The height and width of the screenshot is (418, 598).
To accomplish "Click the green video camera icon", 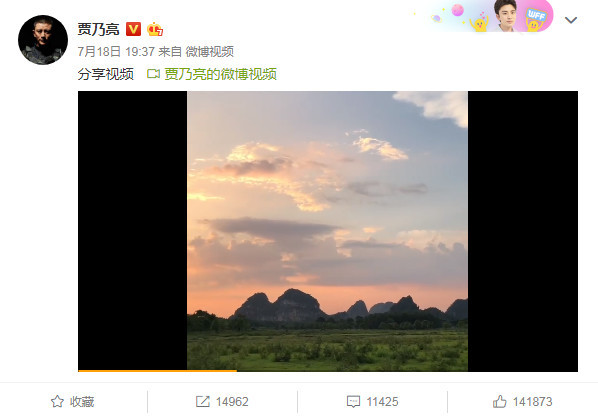I will pos(153,74).
